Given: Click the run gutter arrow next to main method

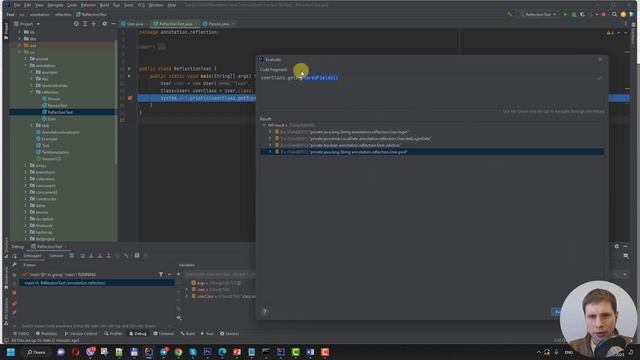Looking at the screenshot, I should pos(130,76).
